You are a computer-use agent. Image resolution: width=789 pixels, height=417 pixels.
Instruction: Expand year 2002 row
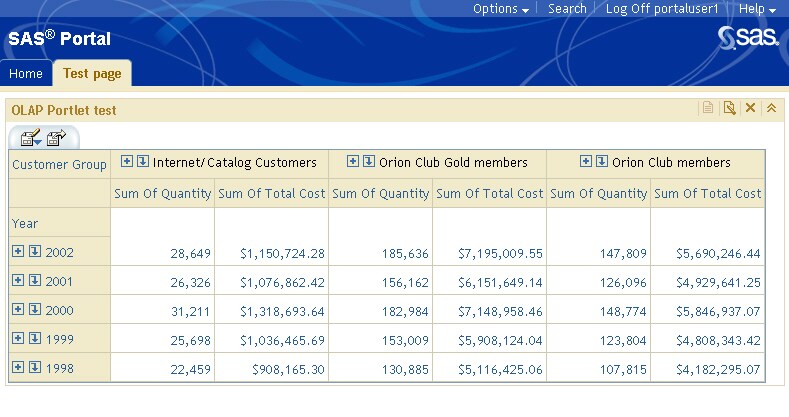(18, 251)
